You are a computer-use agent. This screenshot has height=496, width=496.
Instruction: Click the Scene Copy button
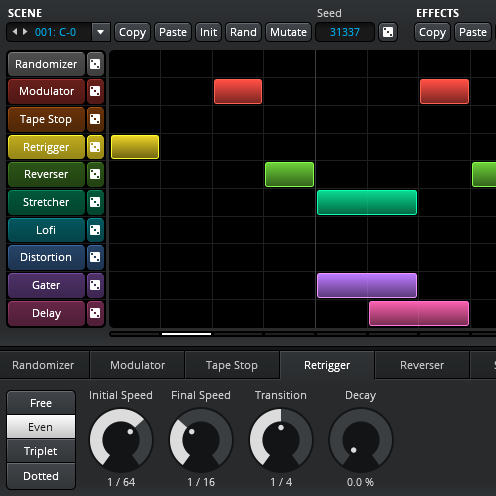pos(133,32)
